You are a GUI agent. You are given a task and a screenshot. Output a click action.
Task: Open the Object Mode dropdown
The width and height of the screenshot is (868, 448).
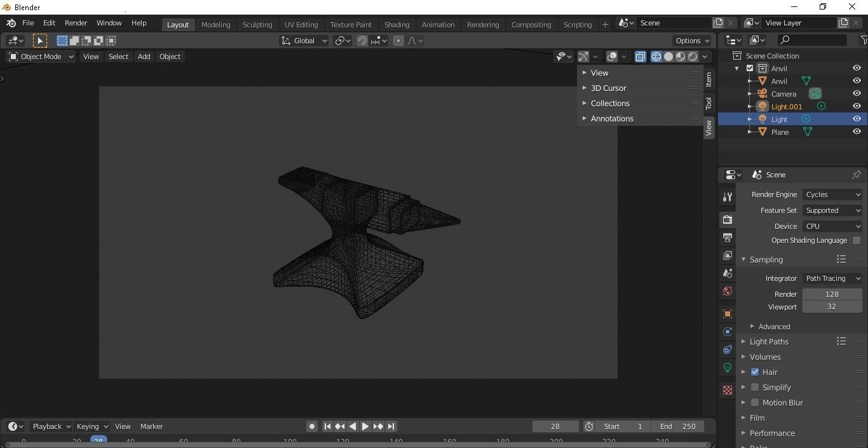click(x=41, y=57)
